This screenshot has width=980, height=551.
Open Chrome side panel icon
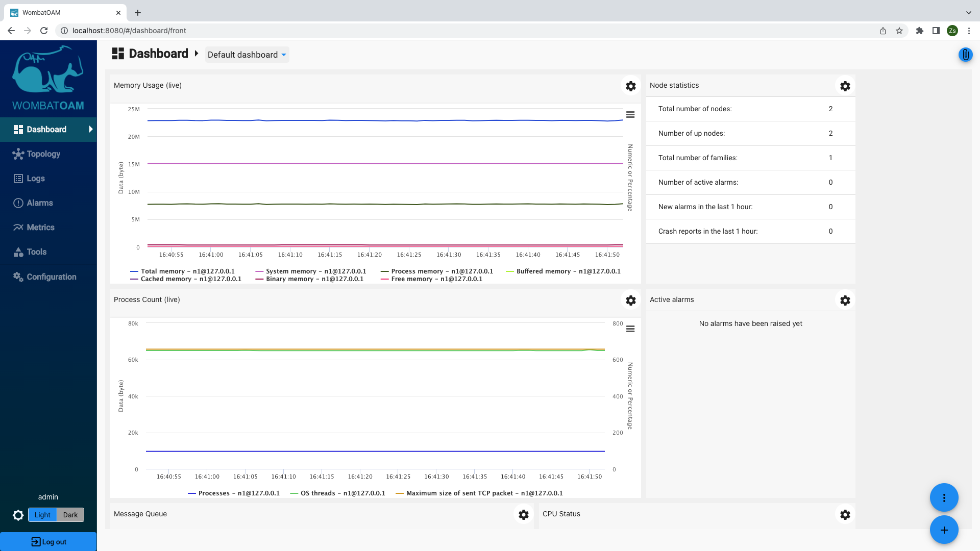click(936, 31)
